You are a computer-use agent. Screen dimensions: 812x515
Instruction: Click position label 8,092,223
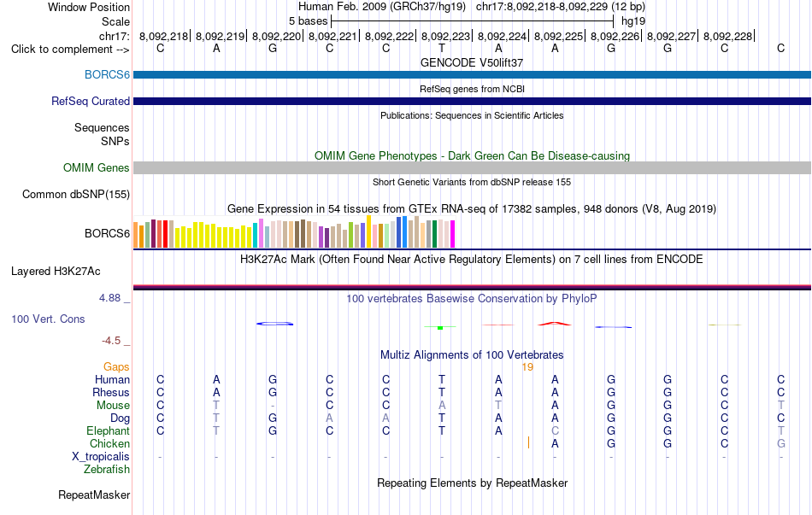(x=445, y=36)
